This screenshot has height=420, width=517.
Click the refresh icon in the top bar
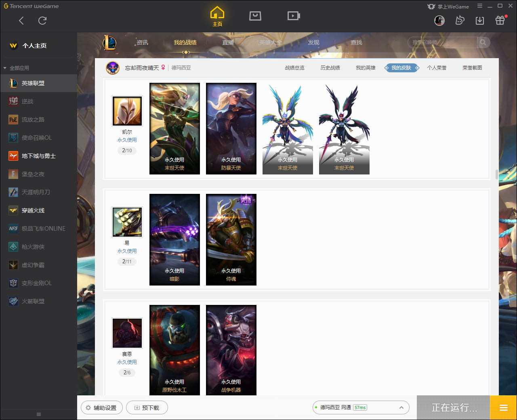[x=42, y=21]
